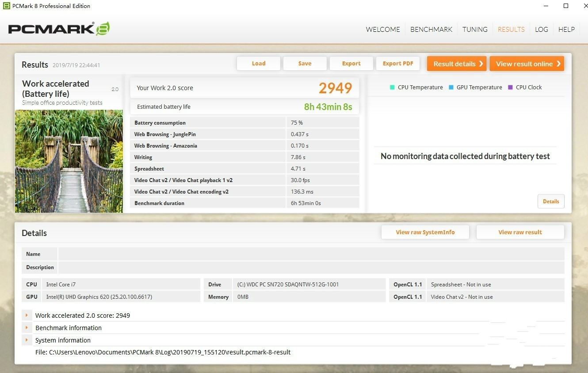
Task: Expand Work accelerated 2.0 score section
Action: pos(27,315)
